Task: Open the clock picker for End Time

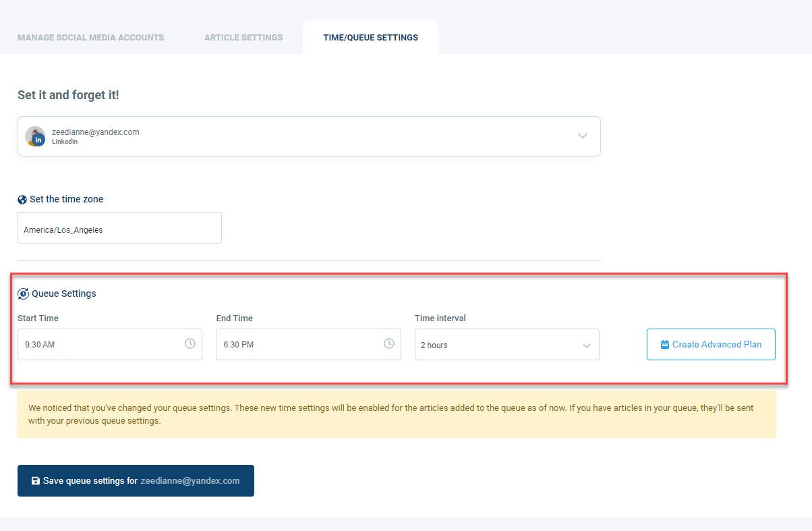Action: coord(389,343)
